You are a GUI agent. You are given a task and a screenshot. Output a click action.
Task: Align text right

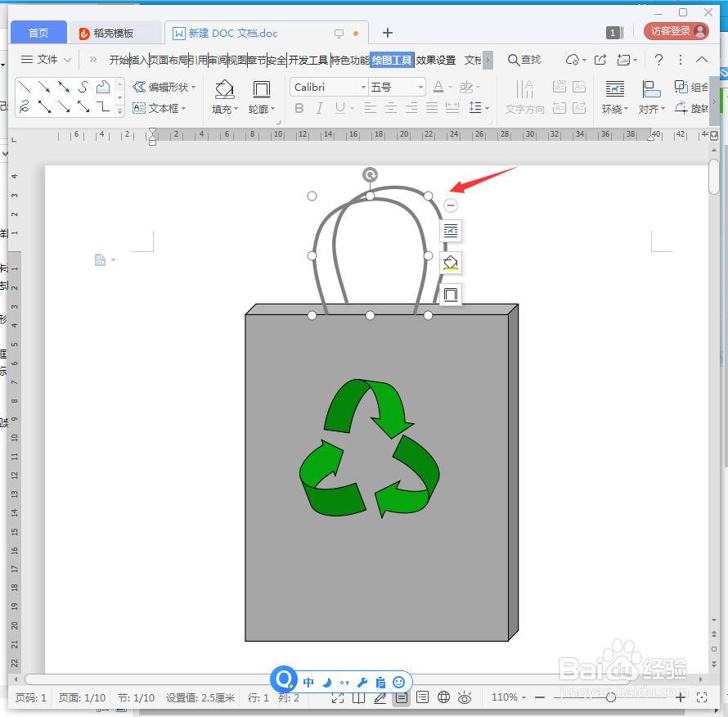411,108
